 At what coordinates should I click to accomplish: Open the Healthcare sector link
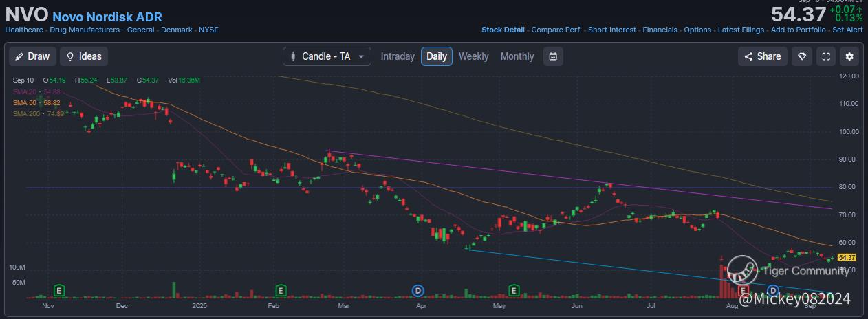pyautogui.click(x=25, y=30)
